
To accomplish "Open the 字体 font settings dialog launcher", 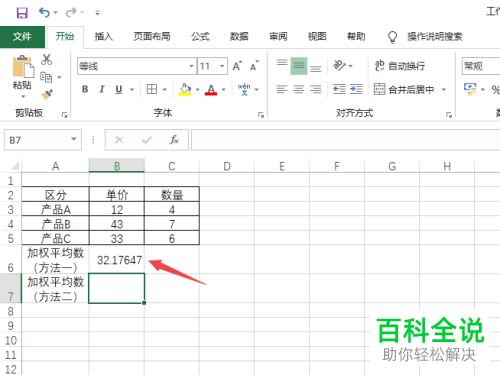I will 261,115.
